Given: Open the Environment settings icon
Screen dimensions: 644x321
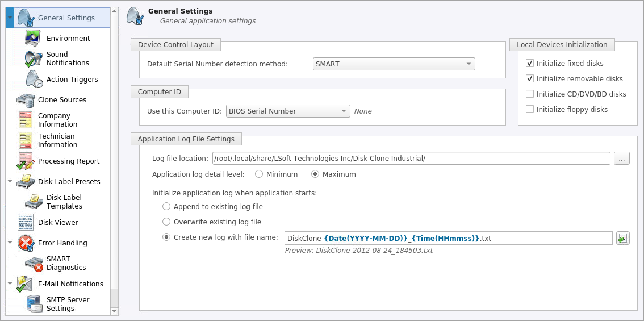Looking at the screenshot, I should click(34, 38).
